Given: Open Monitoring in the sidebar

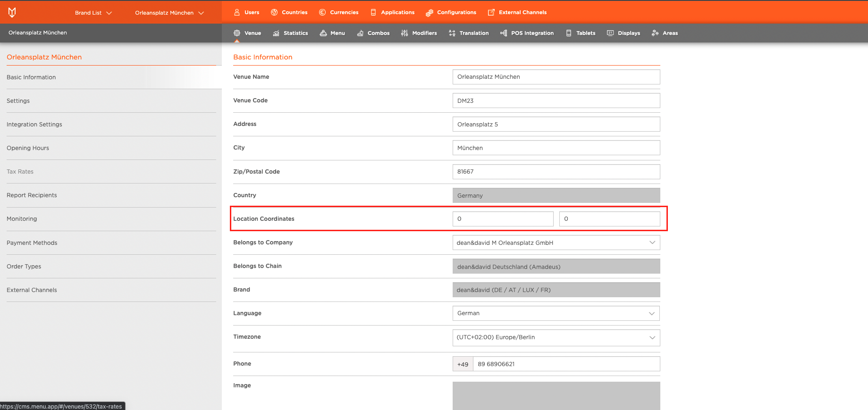Looking at the screenshot, I should [x=111, y=219].
